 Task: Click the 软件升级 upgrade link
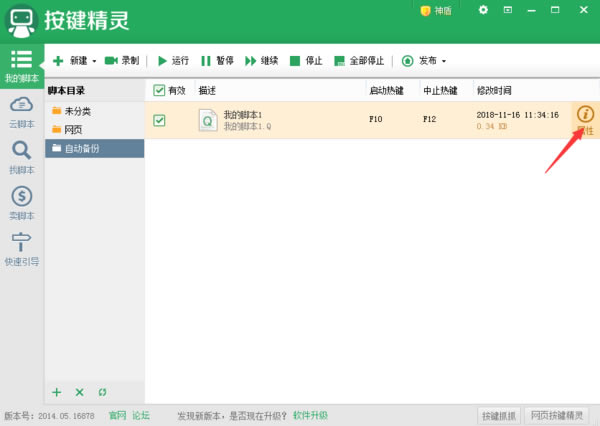pos(310,415)
